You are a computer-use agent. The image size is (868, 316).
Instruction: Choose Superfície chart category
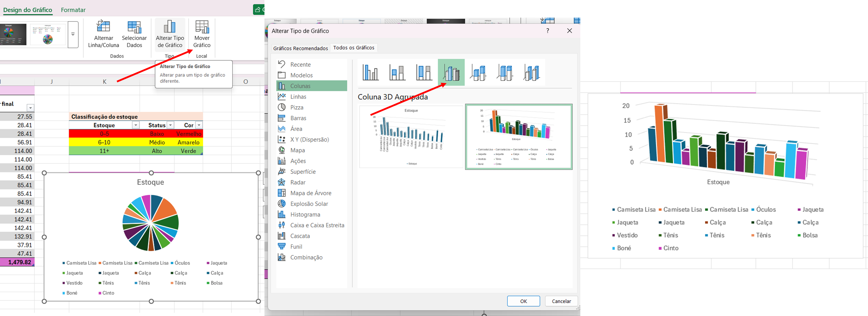point(312,172)
